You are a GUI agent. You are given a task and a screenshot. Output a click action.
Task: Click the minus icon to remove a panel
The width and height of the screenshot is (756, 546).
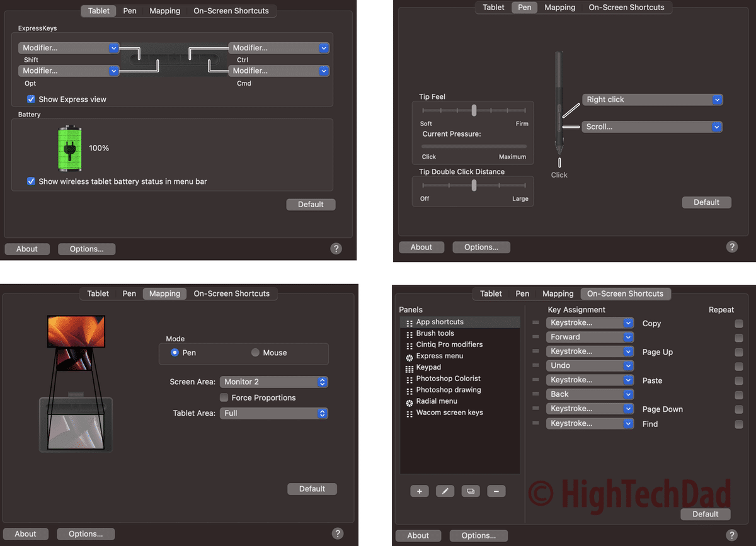pyautogui.click(x=496, y=491)
